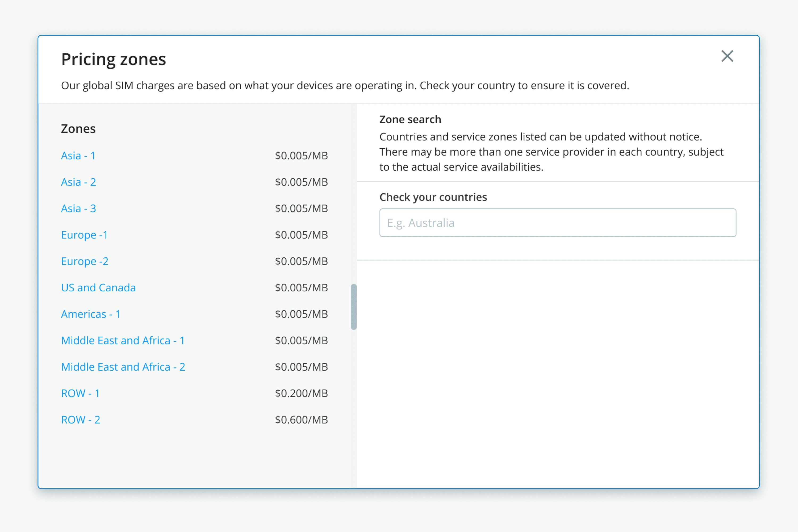This screenshot has height=532, width=798.
Task: Open Middle East and Africa - 1
Action: (123, 341)
